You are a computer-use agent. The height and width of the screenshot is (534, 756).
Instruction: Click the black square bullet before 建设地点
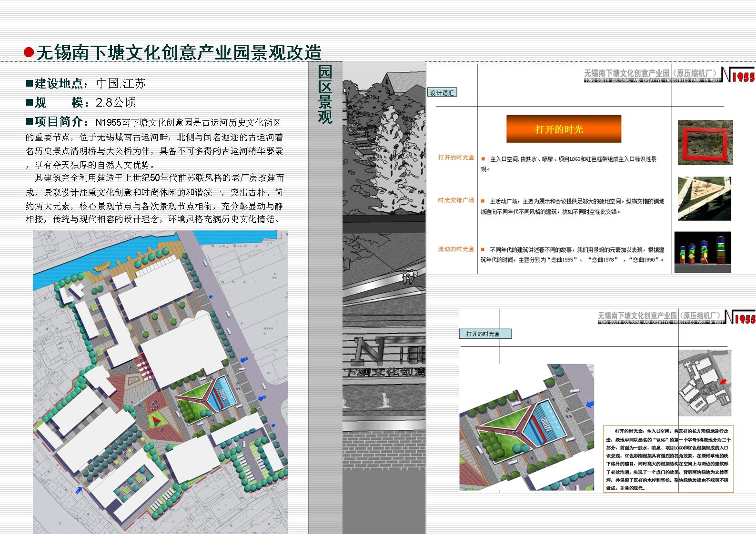[x=30, y=84]
